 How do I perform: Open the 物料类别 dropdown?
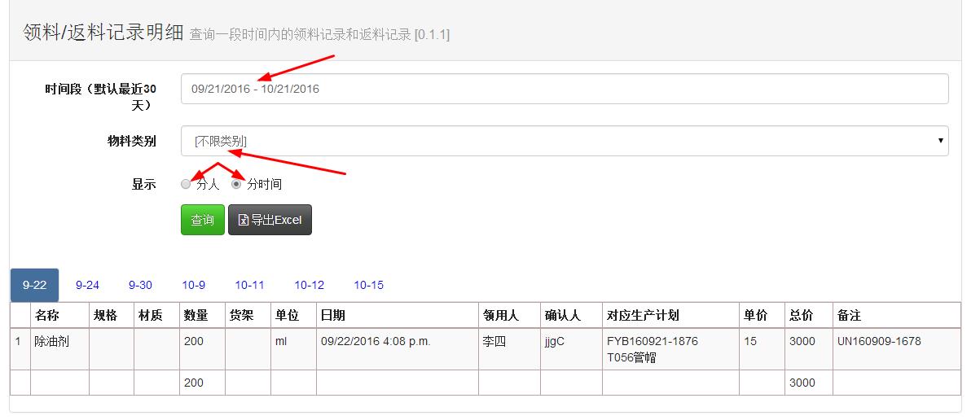click(x=564, y=141)
